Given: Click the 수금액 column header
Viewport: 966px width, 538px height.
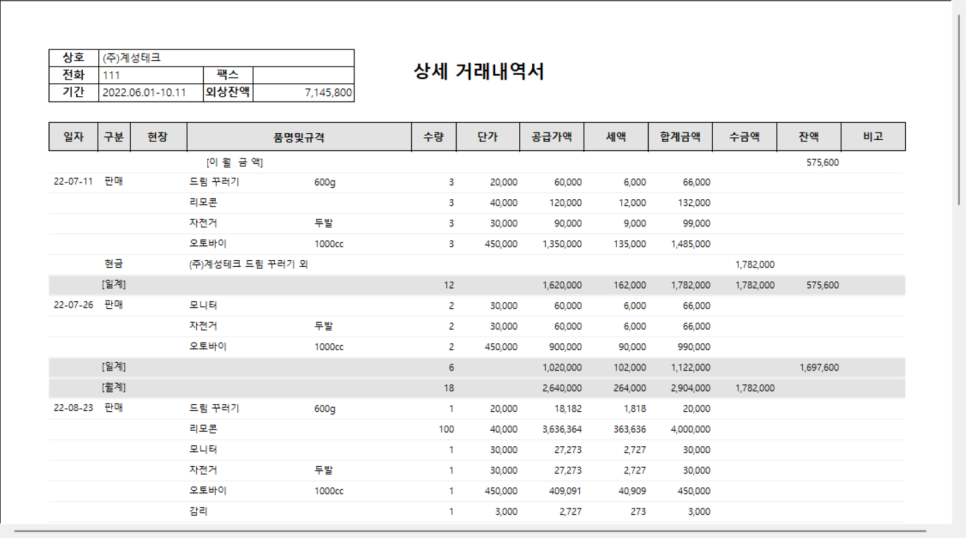Looking at the screenshot, I should (745, 137).
